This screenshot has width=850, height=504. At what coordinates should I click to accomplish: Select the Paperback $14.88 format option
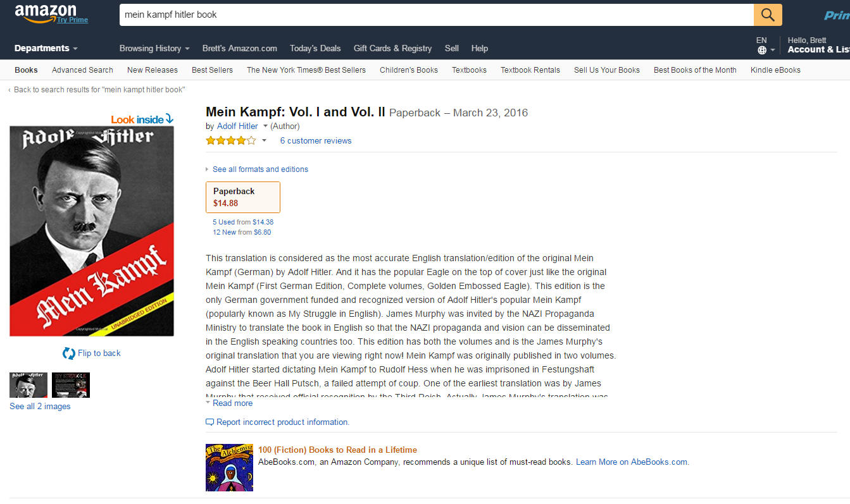243,197
